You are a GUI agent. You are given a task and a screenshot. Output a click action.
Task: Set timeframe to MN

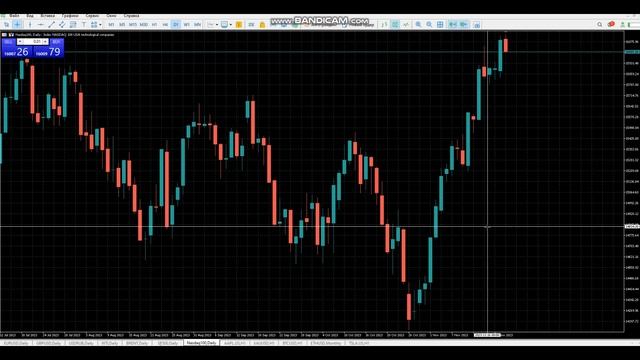point(198,25)
